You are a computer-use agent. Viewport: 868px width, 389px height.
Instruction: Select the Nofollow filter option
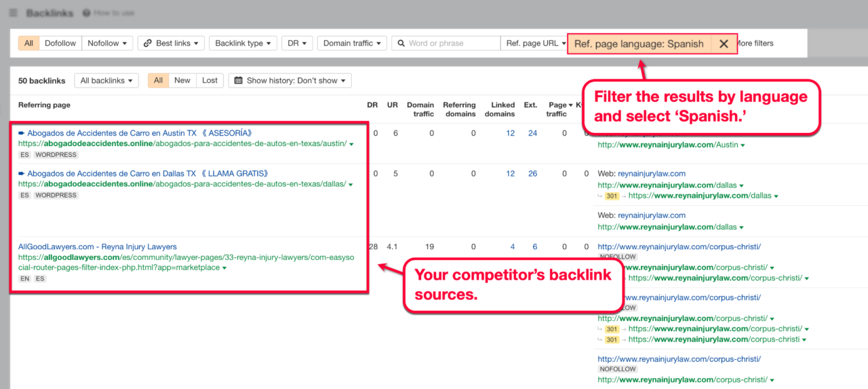click(107, 43)
